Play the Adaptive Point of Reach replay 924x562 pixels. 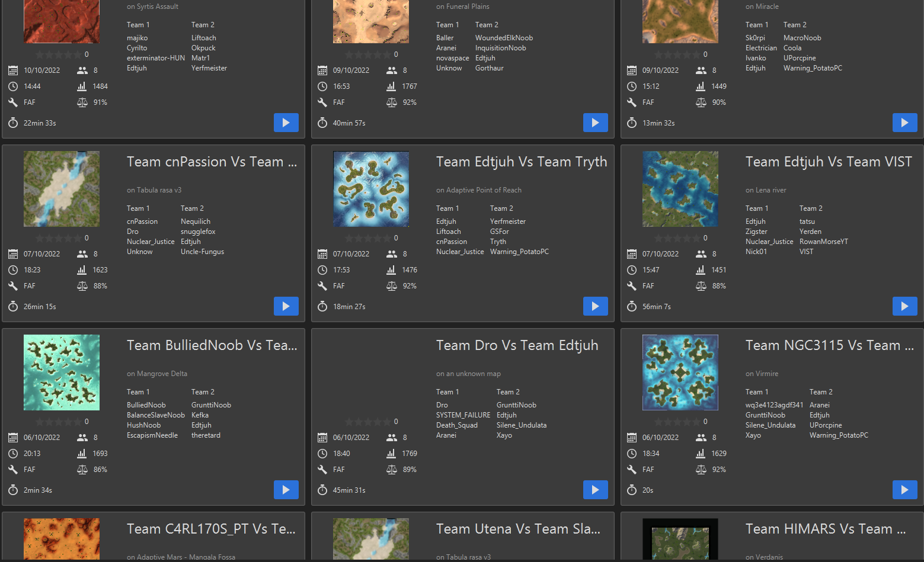pos(595,306)
